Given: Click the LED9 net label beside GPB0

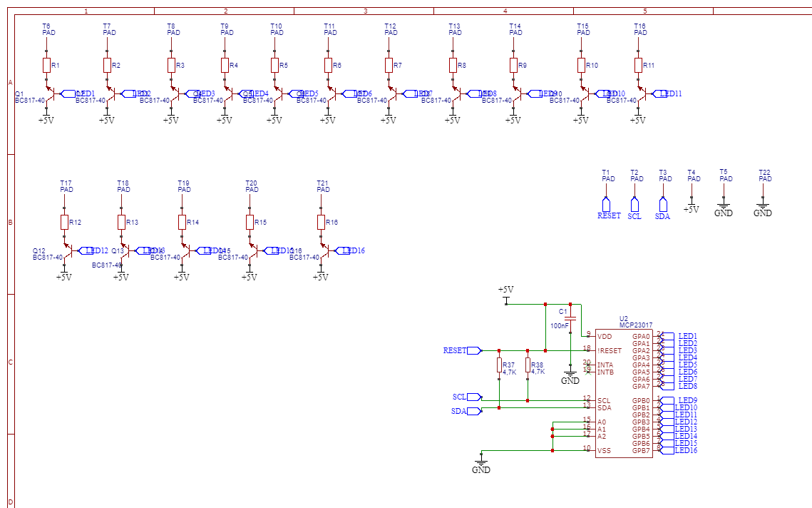Looking at the screenshot, I should [688, 401].
